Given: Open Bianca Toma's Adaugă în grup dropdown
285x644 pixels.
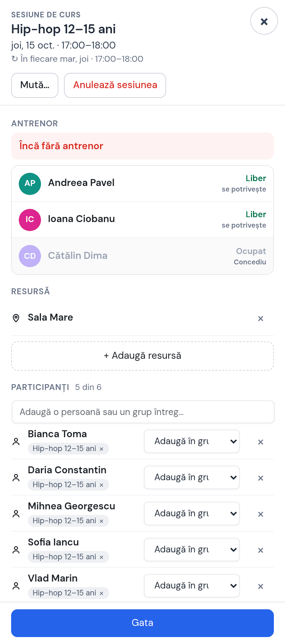Looking at the screenshot, I should tap(192, 441).
